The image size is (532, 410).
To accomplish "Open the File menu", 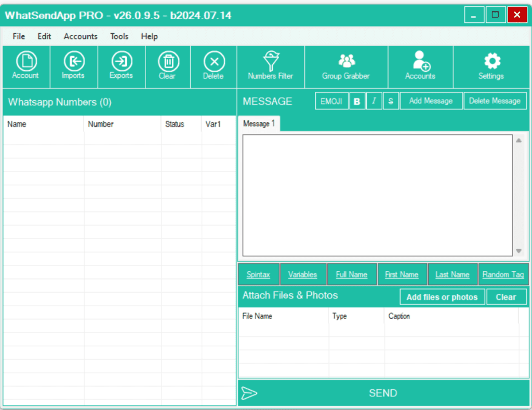I will coord(19,36).
